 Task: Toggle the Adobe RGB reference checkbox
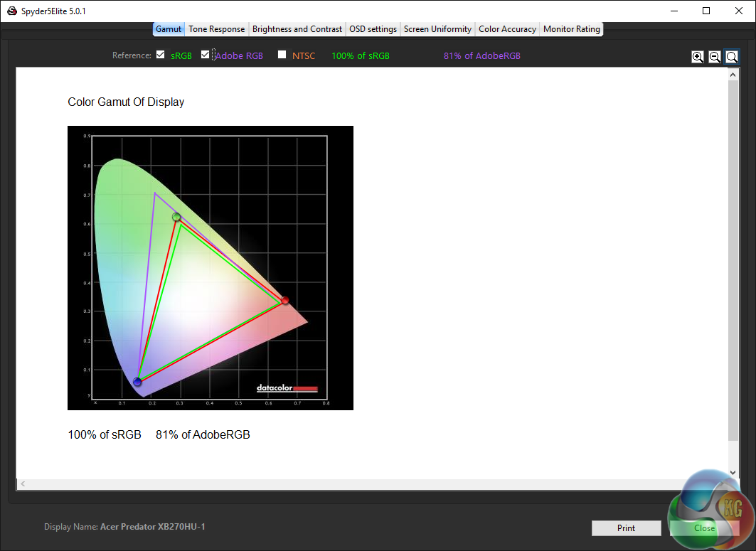click(x=206, y=55)
